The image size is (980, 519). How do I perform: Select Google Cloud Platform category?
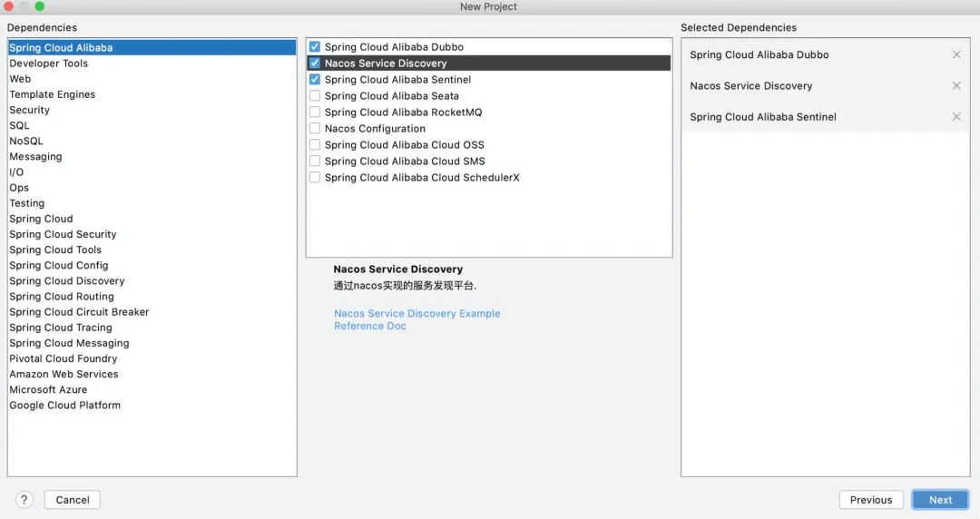(152, 406)
